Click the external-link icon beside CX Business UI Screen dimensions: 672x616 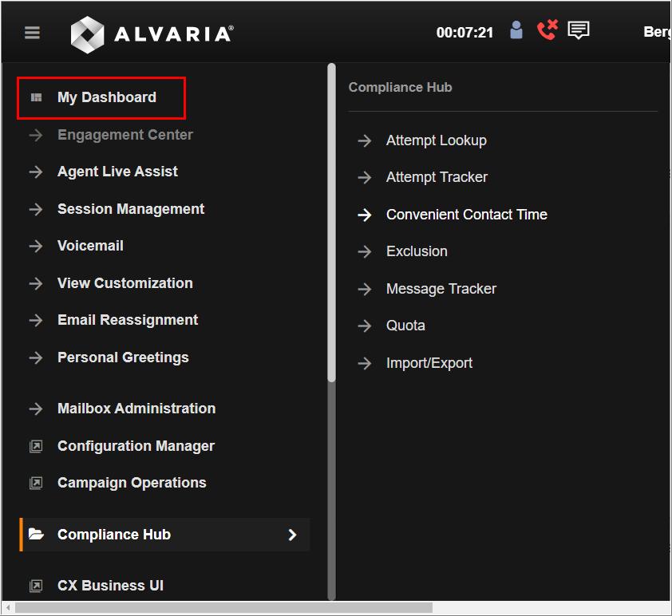[x=36, y=585]
